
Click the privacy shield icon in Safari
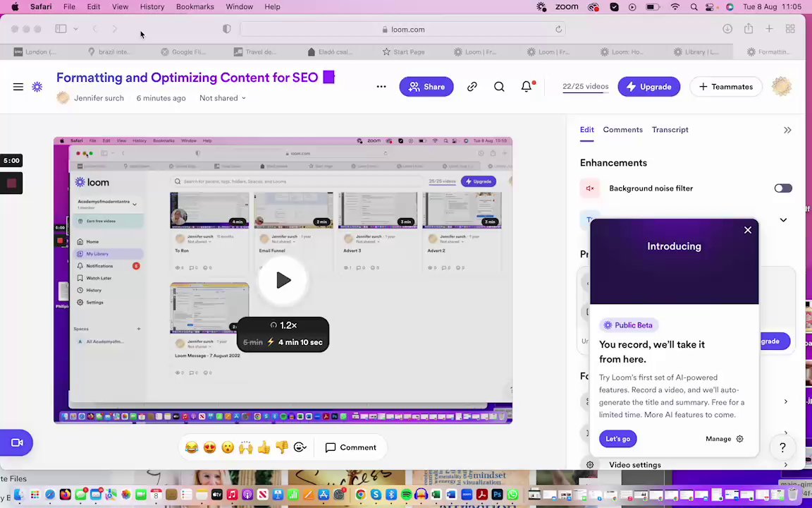pos(226,29)
